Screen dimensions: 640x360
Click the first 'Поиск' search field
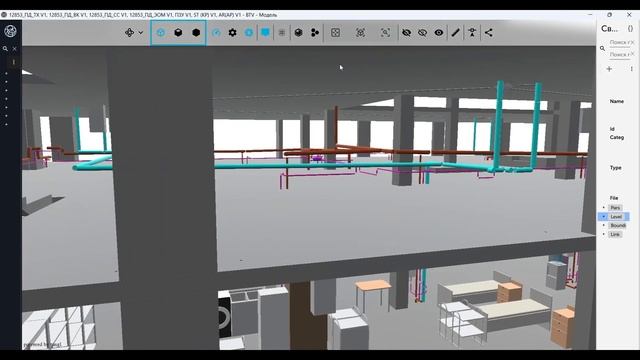tap(620, 42)
